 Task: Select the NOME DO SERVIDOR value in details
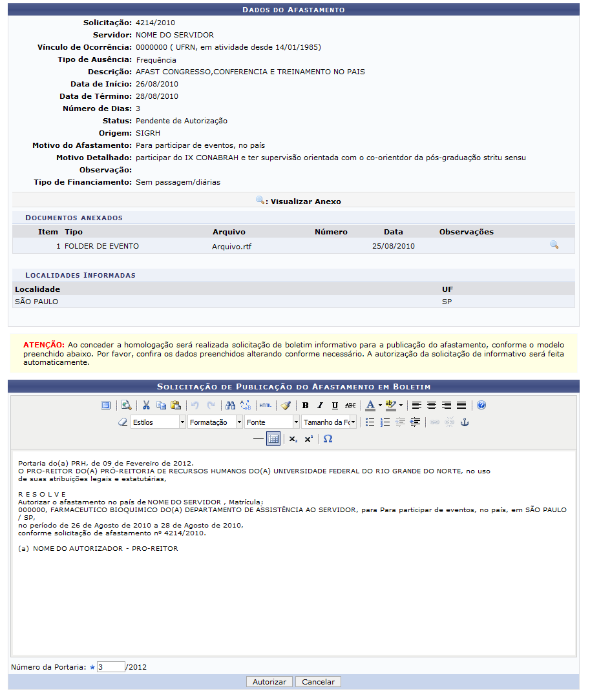tap(174, 35)
